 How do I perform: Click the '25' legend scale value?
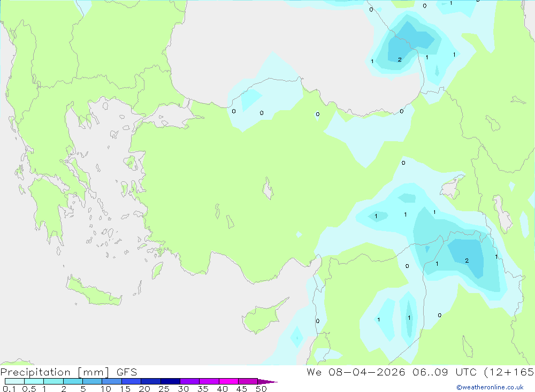164,389
